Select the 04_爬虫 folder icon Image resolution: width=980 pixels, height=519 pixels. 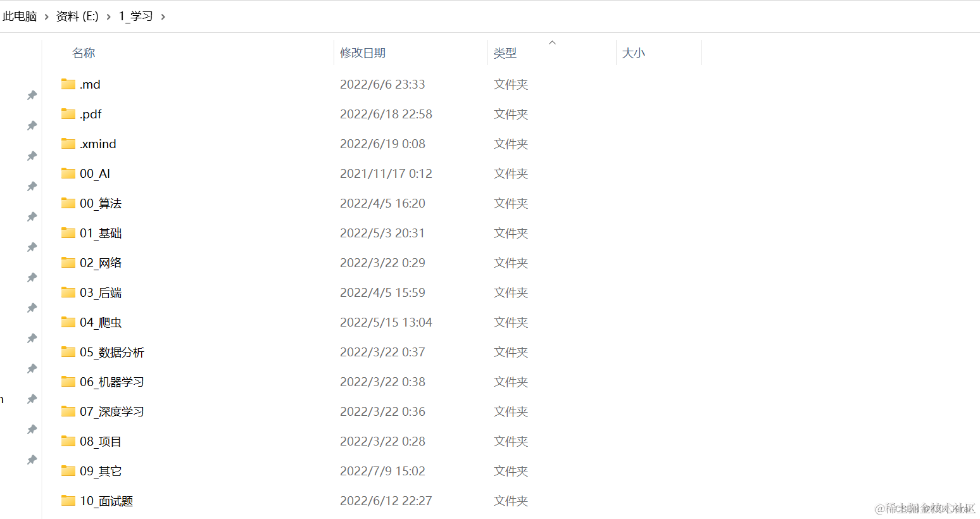68,322
